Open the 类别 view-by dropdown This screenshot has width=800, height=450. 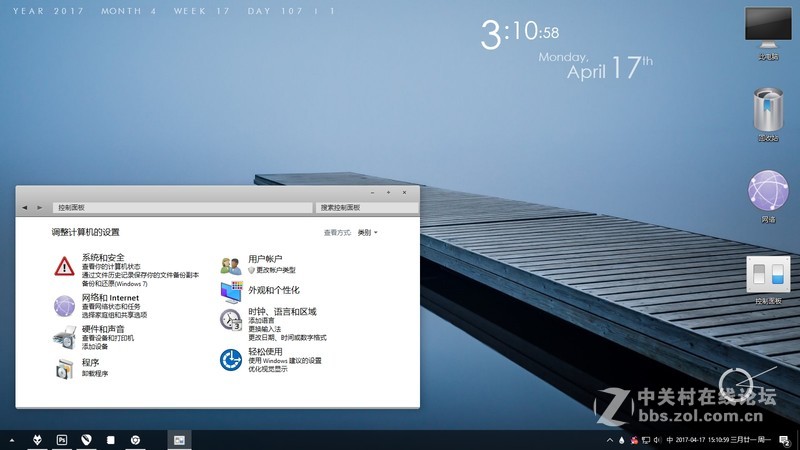coord(367,233)
